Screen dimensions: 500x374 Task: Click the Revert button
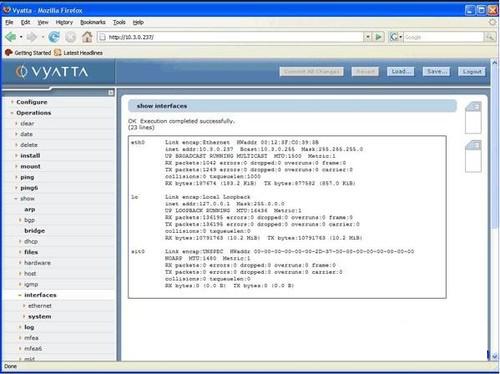coord(365,72)
